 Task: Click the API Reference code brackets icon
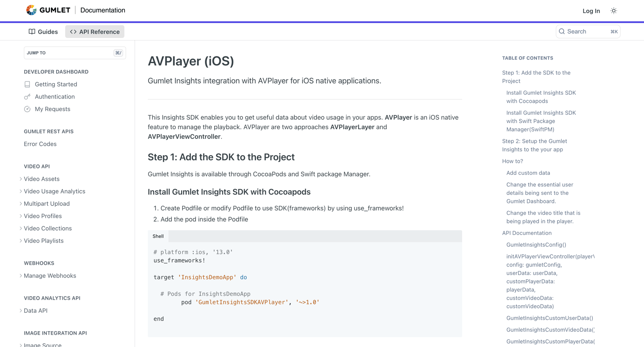coord(73,32)
